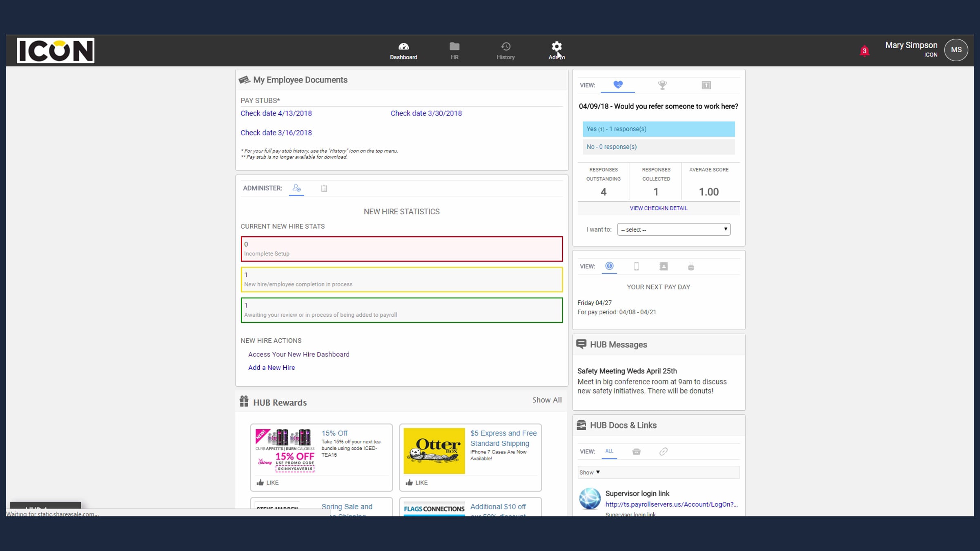This screenshot has width=980, height=551.
Task: Switch to the clipboard administer icon
Action: tap(324, 188)
